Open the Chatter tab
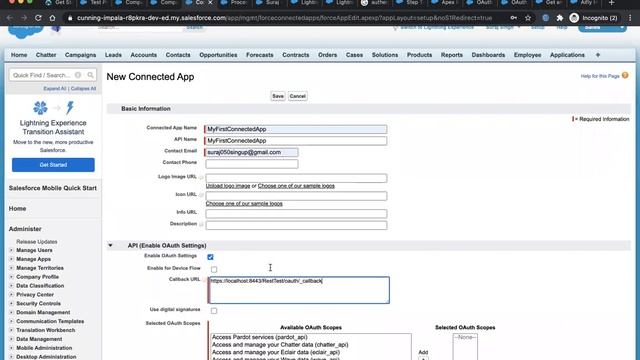640x360 pixels. pos(46,55)
